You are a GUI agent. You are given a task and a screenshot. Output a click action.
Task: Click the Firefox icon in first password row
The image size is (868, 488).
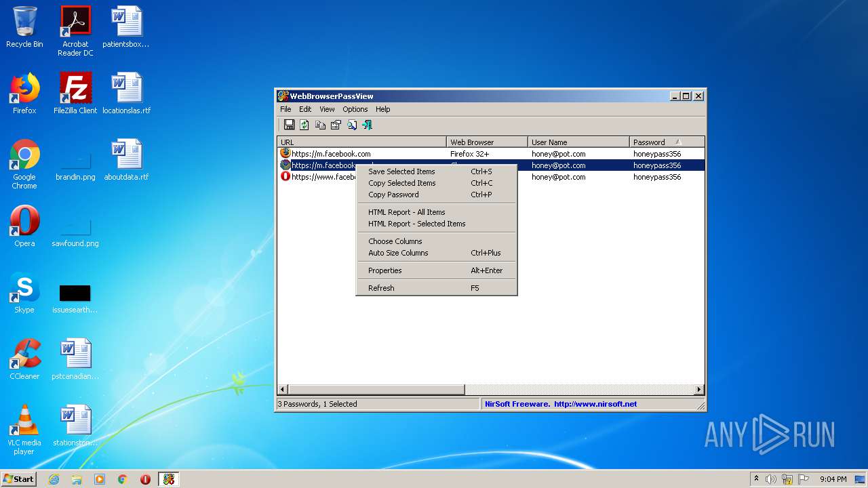click(285, 153)
